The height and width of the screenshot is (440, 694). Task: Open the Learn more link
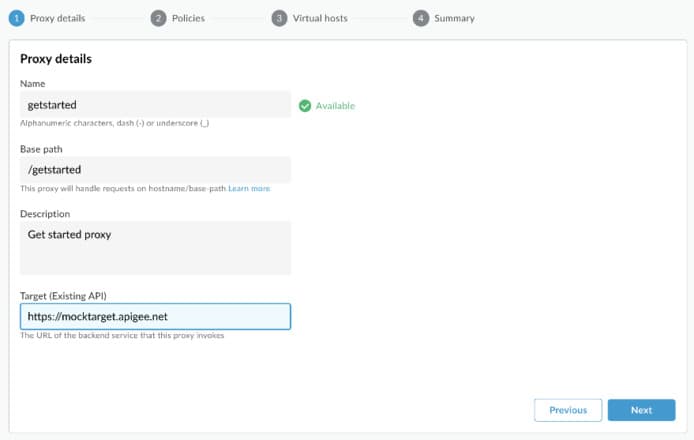pyautogui.click(x=249, y=189)
